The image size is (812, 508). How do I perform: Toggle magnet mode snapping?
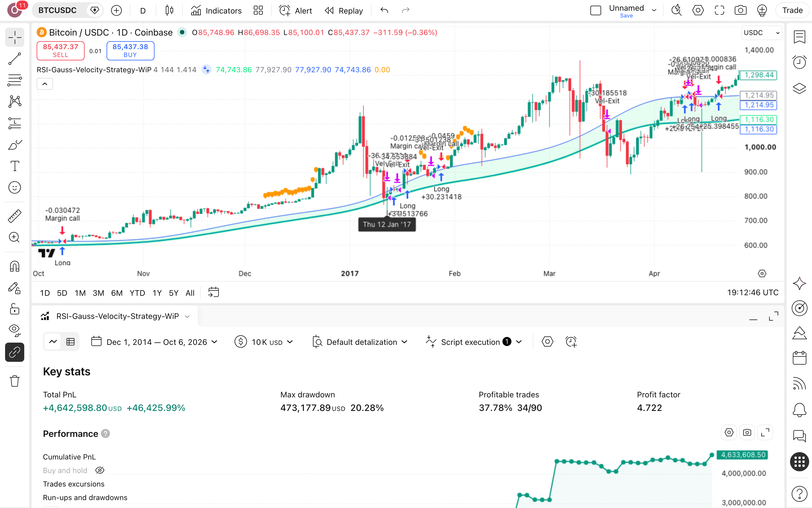click(15, 266)
